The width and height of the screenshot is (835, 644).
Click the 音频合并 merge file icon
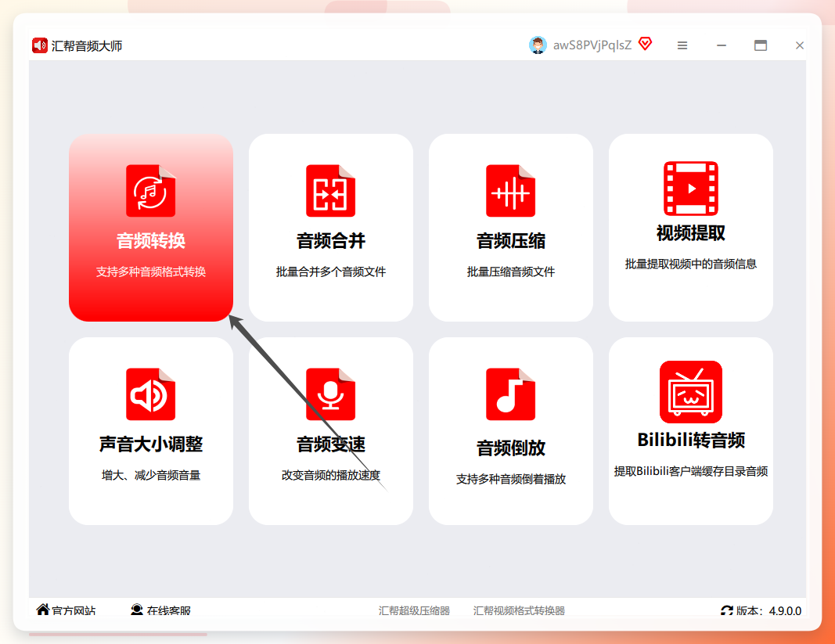pos(331,191)
